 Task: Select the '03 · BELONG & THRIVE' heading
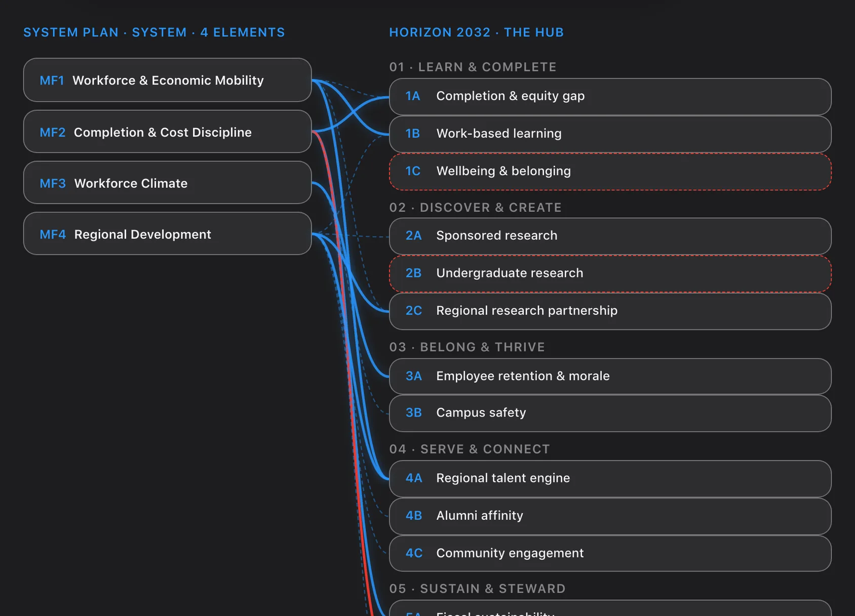(x=467, y=347)
